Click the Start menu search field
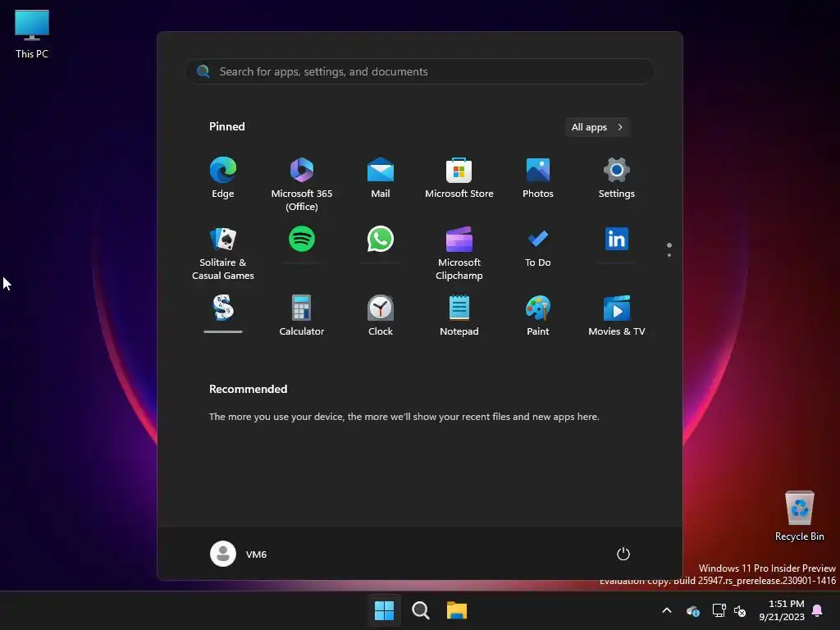 click(420, 71)
